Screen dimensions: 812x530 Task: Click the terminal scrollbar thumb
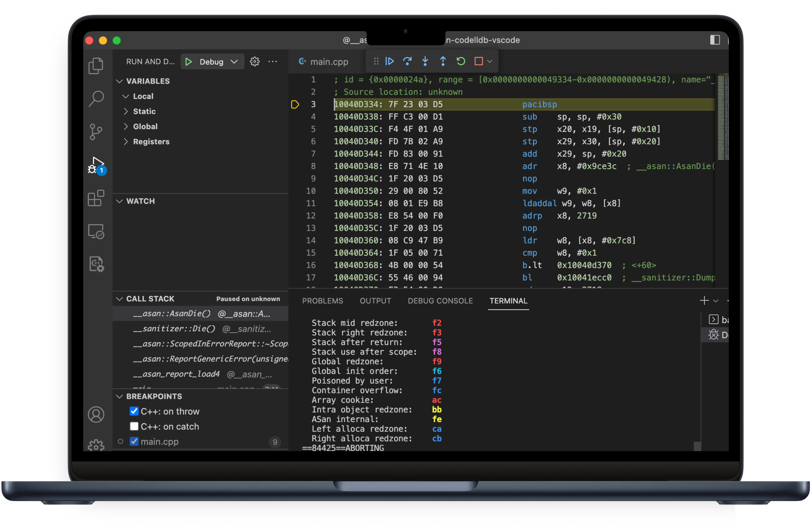tap(697, 446)
